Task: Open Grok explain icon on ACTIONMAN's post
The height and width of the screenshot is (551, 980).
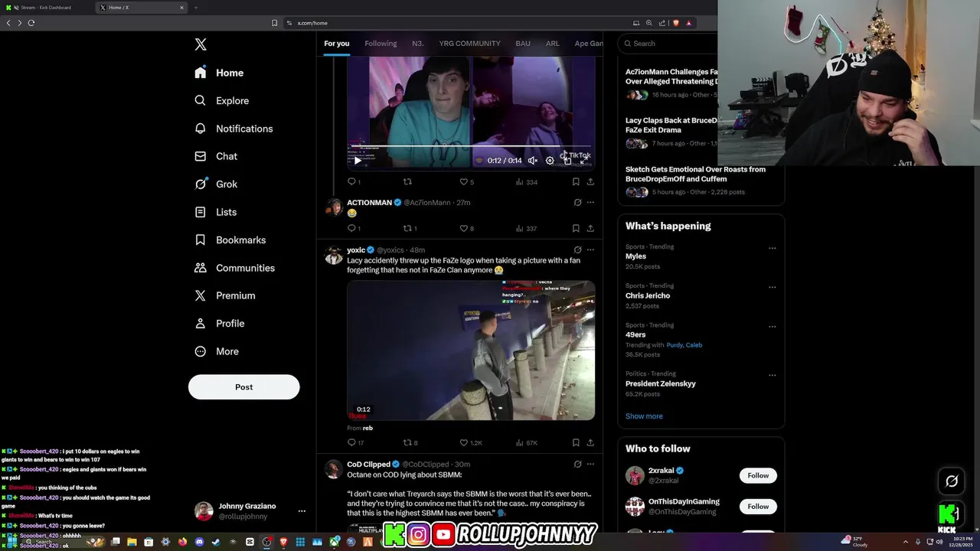Action: tap(577, 203)
